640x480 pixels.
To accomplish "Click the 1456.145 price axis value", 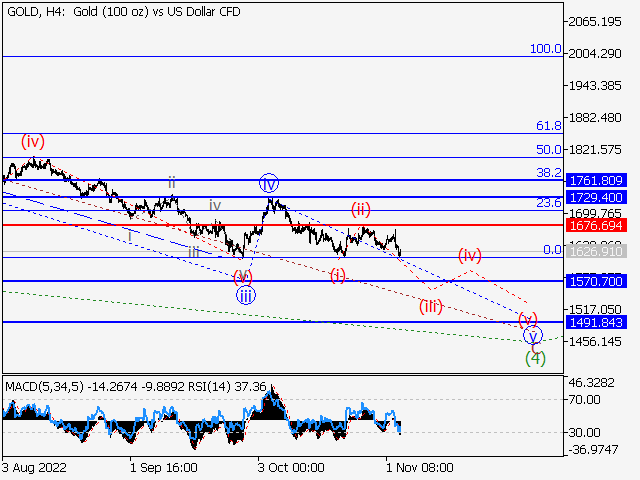I will coord(595,341).
